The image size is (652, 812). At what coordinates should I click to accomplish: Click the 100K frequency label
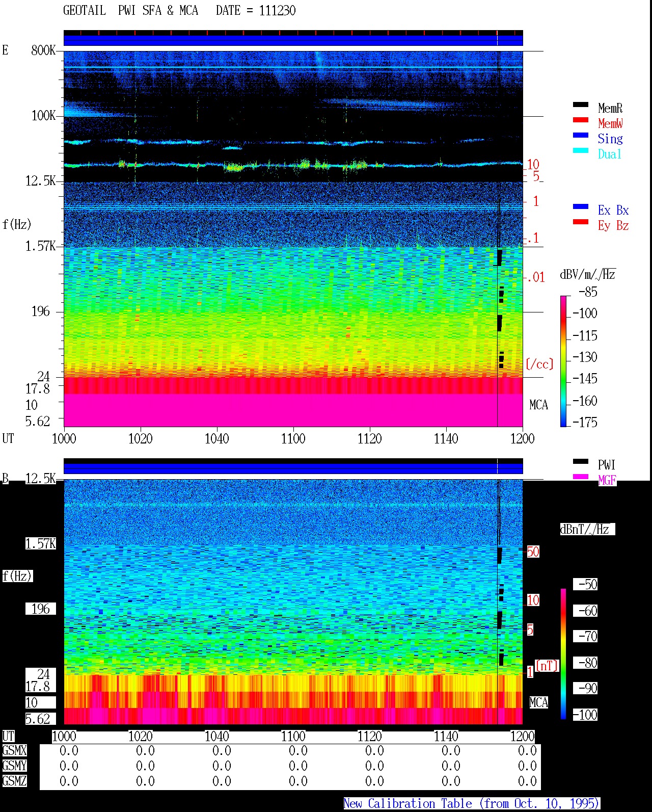43,115
